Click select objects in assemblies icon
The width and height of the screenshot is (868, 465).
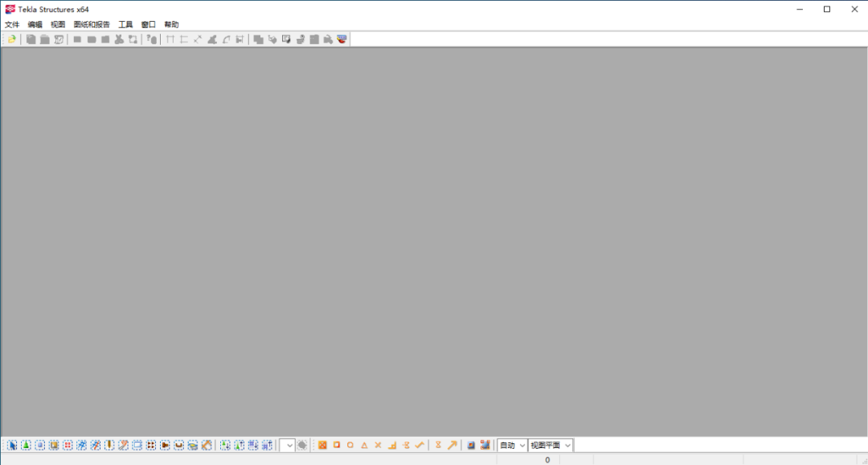pos(267,445)
